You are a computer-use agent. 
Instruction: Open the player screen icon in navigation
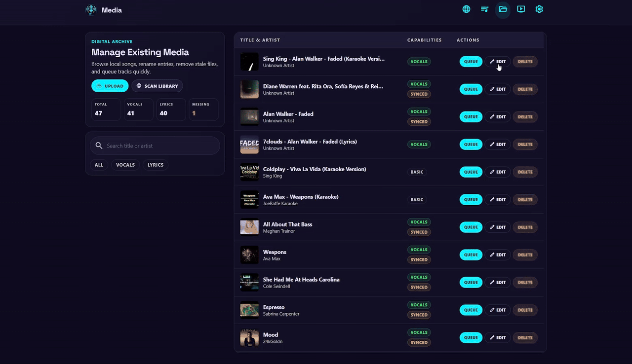(x=521, y=9)
